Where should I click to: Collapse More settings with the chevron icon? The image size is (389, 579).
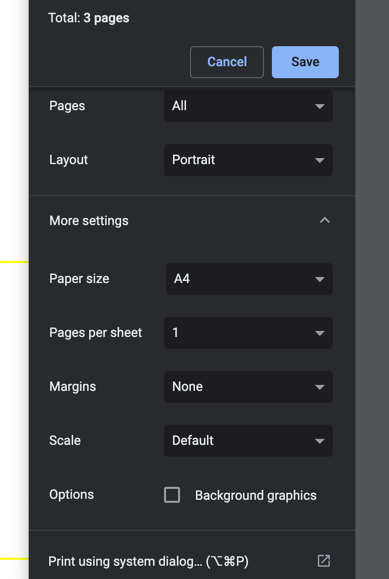324,220
